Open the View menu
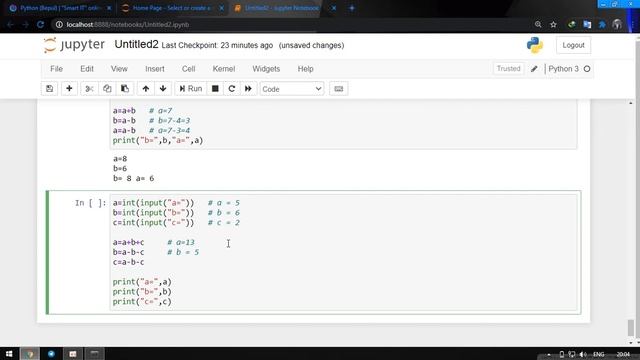640x360 pixels. pyautogui.click(x=119, y=69)
